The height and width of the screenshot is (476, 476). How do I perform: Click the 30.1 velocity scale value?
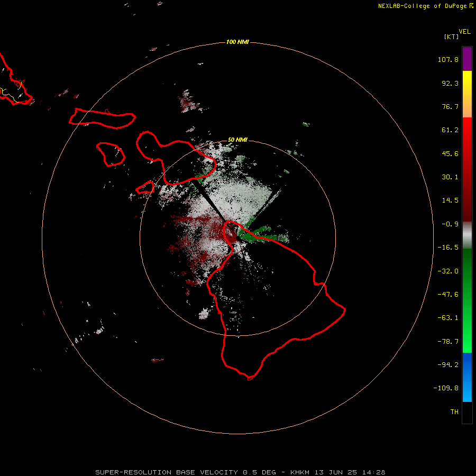(450, 177)
